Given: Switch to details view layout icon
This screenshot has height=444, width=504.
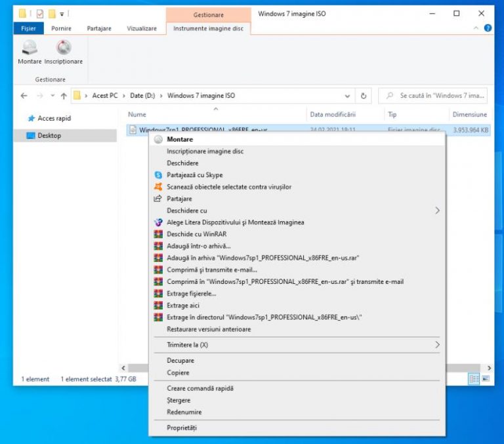Looking at the screenshot, I should click(x=474, y=379).
